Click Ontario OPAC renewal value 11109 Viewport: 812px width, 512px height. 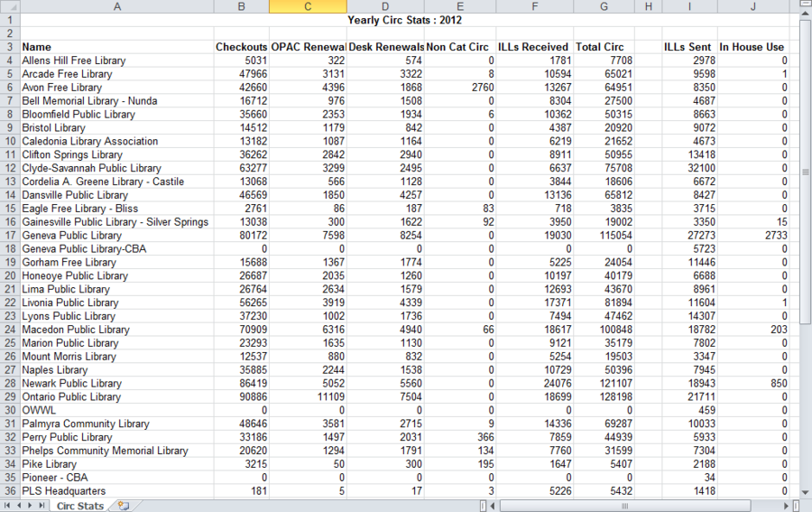click(308, 397)
